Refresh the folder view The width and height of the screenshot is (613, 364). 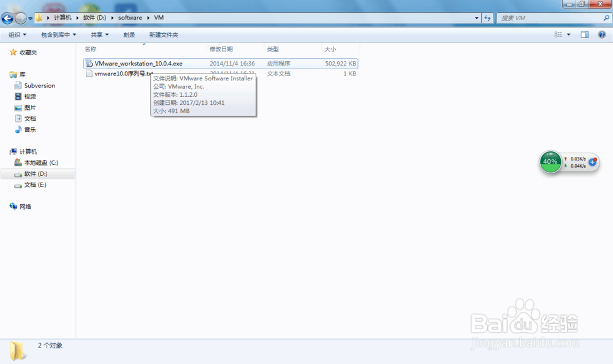[487, 18]
